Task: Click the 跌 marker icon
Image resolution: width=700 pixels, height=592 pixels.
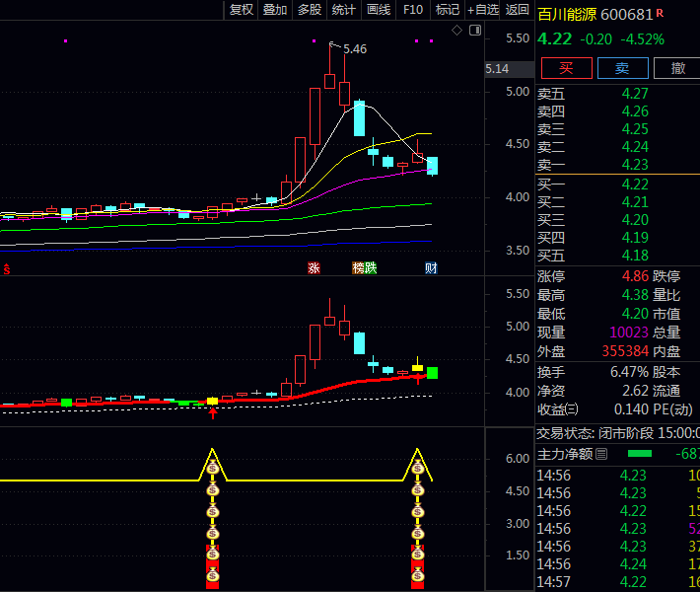Action: 370,268
